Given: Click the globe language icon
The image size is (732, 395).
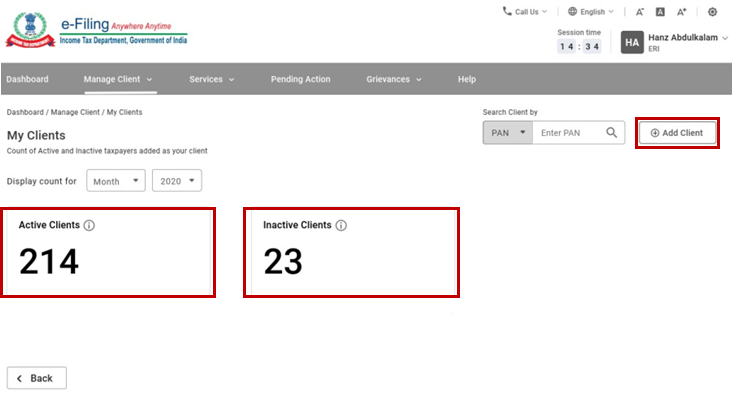Looking at the screenshot, I should [572, 11].
